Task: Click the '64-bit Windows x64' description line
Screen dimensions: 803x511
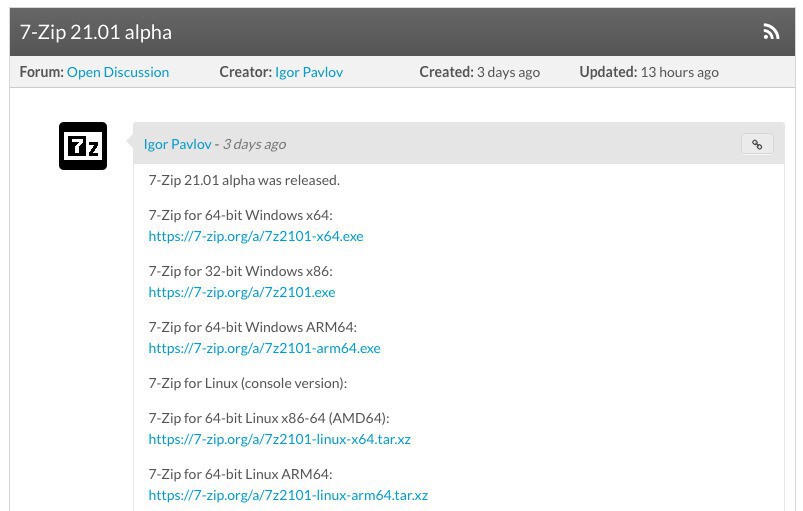Action: pos(240,215)
